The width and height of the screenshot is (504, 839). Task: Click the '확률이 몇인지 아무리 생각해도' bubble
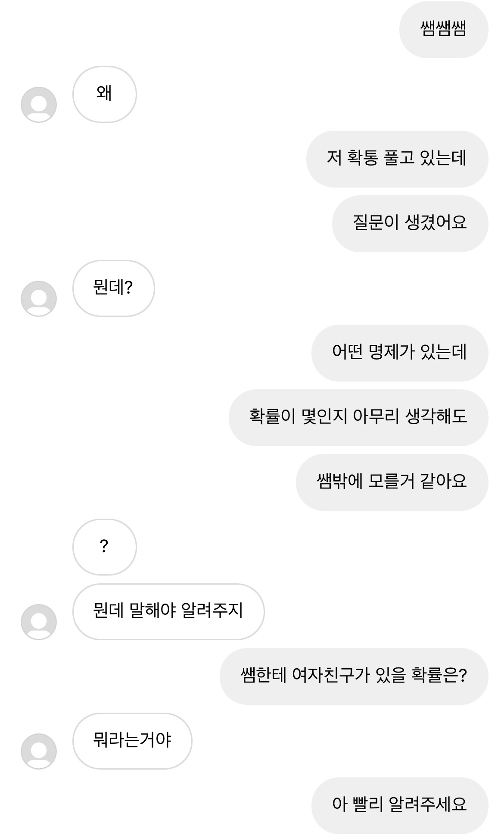(x=358, y=418)
